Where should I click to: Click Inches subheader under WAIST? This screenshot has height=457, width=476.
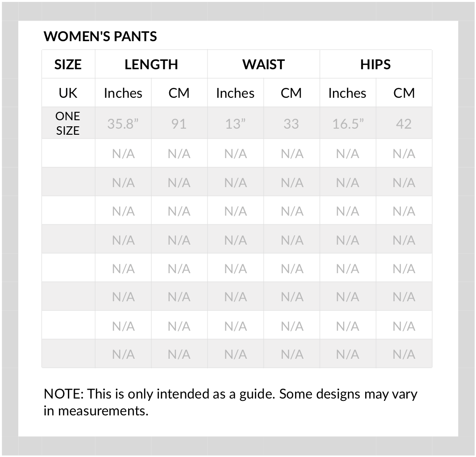tap(235, 93)
